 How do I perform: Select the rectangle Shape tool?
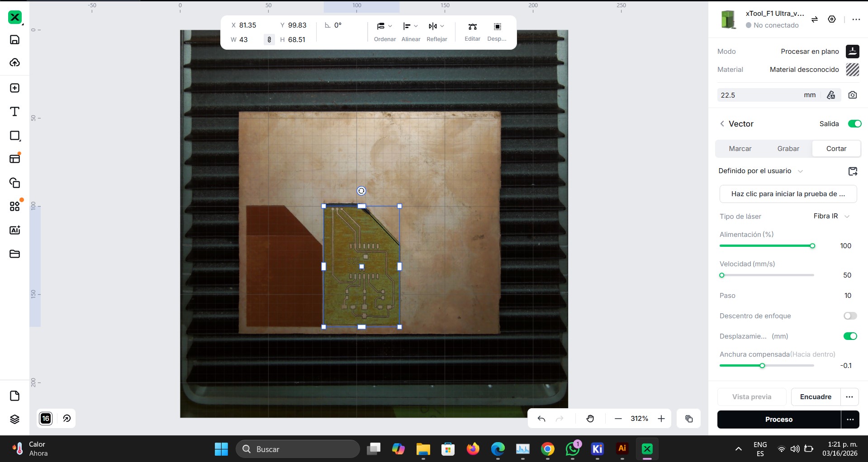point(15,136)
